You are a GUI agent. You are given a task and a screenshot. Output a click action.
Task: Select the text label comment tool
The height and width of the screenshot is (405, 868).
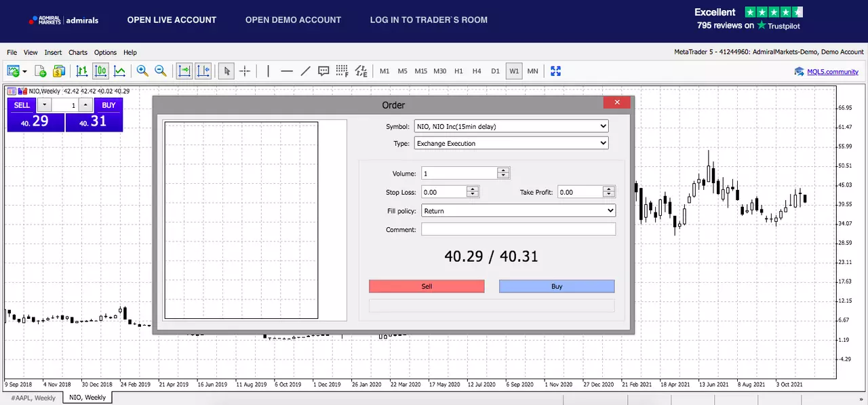pos(323,71)
